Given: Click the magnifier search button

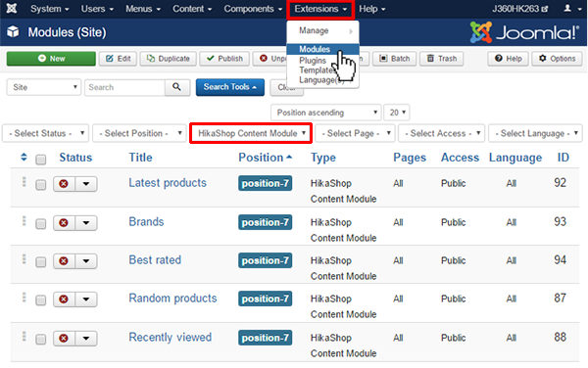Looking at the screenshot, I should pos(177,87).
